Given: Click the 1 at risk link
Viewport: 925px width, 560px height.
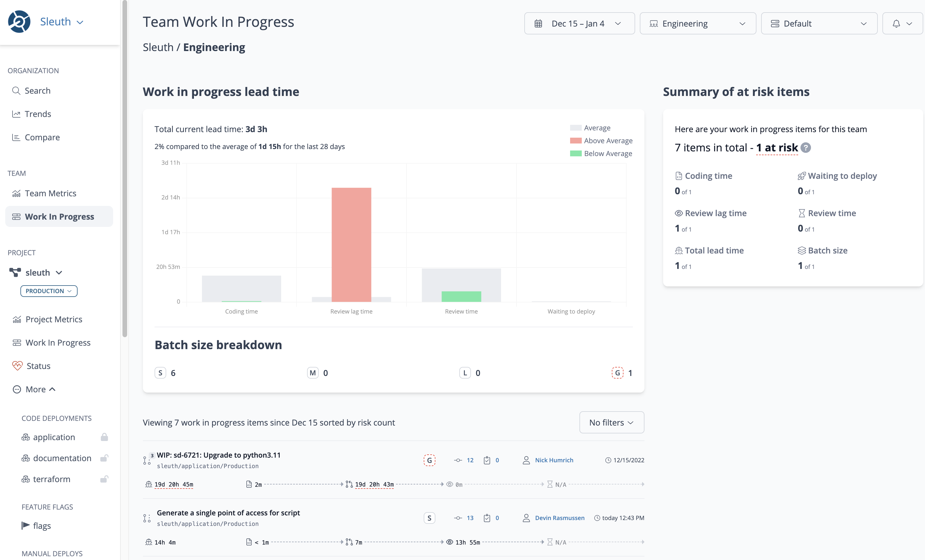Looking at the screenshot, I should tap(777, 148).
